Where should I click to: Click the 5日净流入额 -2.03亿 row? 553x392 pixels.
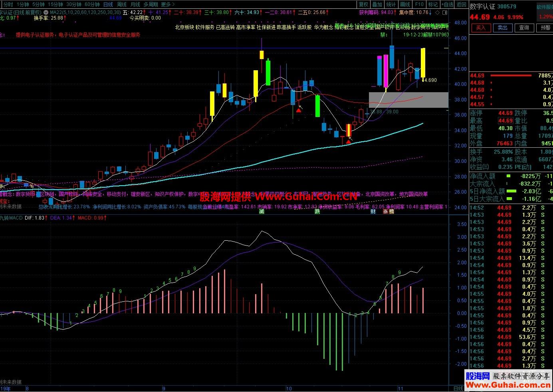(x=511, y=191)
